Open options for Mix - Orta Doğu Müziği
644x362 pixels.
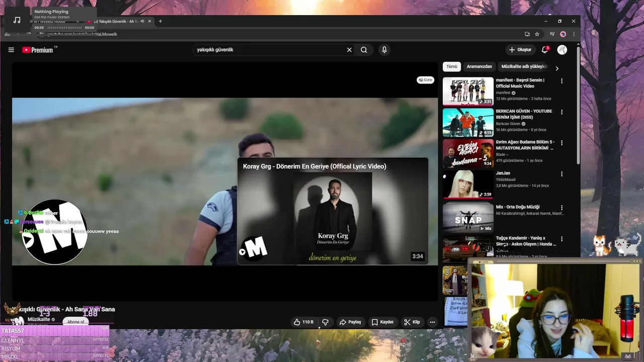click(562, 208)
